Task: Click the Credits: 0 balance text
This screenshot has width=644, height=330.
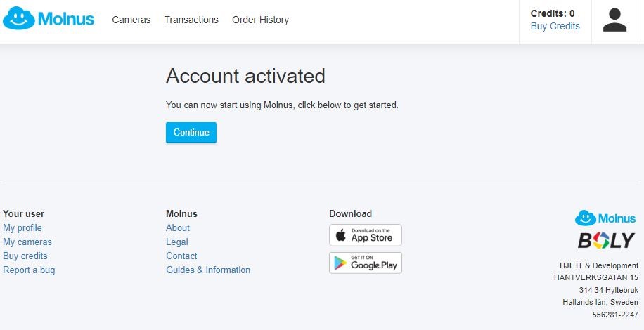Action: [x=553, y=13]
